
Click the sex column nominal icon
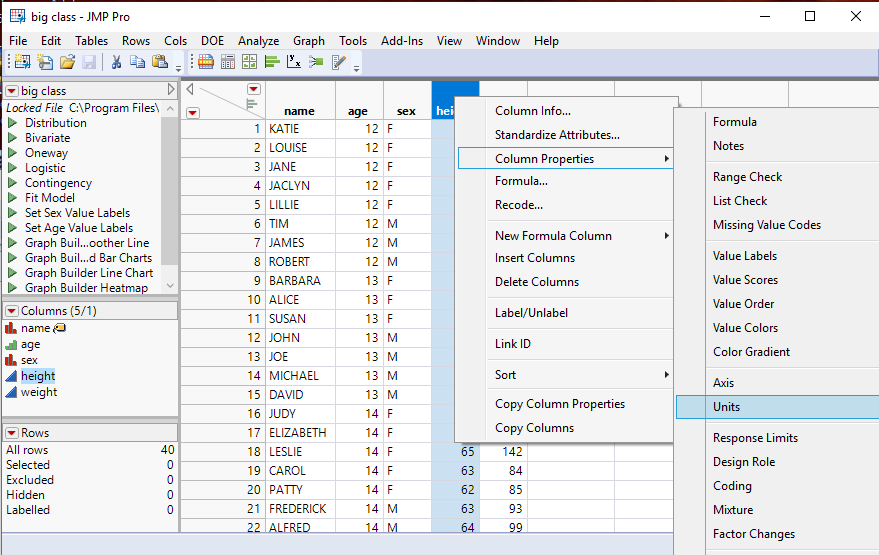coord(11,360)
